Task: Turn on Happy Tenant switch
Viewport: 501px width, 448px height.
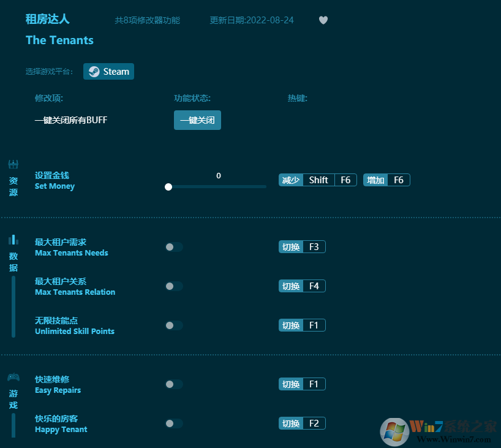Action: click(174, 423)
